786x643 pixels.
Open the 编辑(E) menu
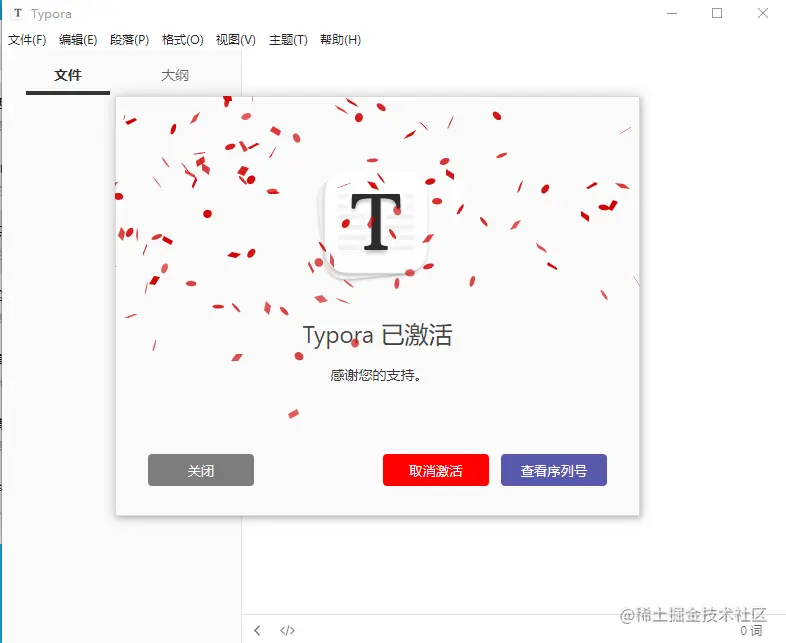78,40
